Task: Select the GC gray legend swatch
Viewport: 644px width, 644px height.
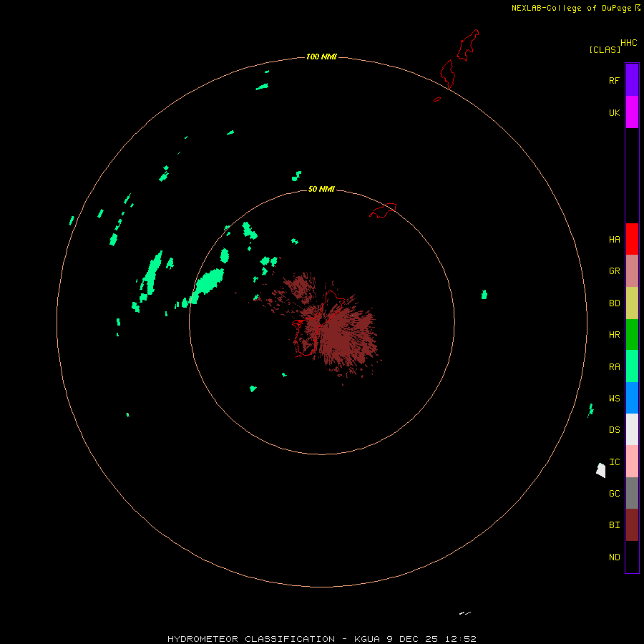Action: tap(632, 493)
